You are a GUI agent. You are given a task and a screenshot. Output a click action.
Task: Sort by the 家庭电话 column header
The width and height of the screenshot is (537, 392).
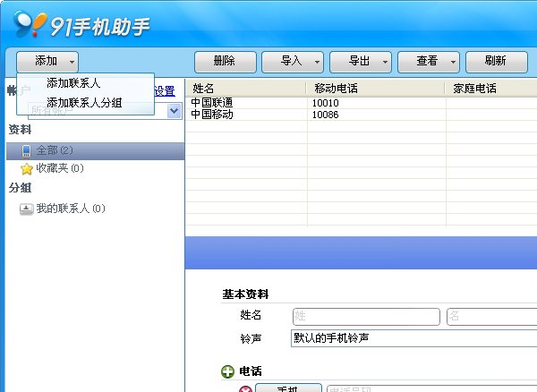tap(491, 89)
